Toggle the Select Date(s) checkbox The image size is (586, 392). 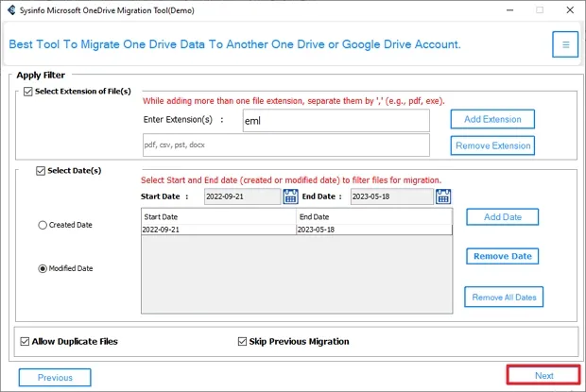point(41,171)
